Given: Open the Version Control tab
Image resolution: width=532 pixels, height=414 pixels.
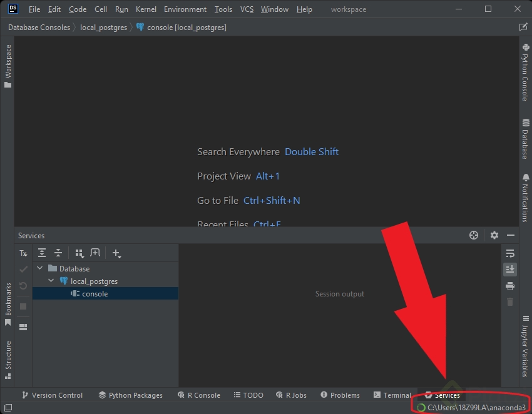Looking at the screenshot, I should (x=52, y=395).
